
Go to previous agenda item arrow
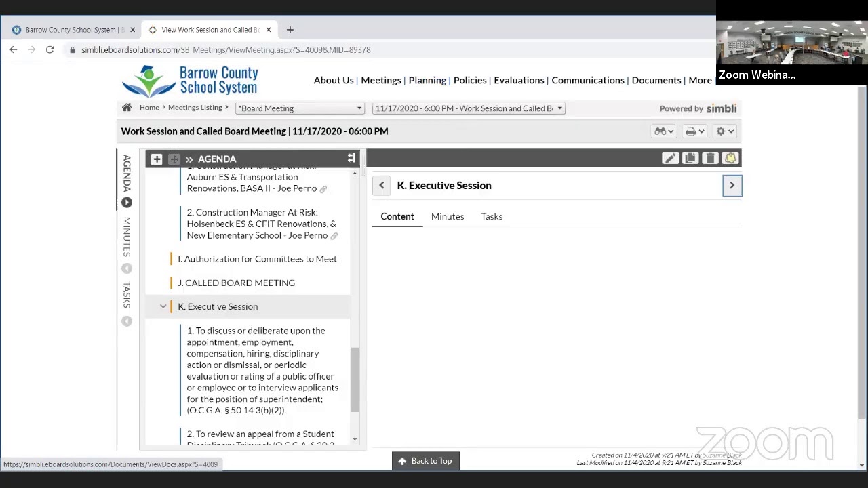click(381, 185)
